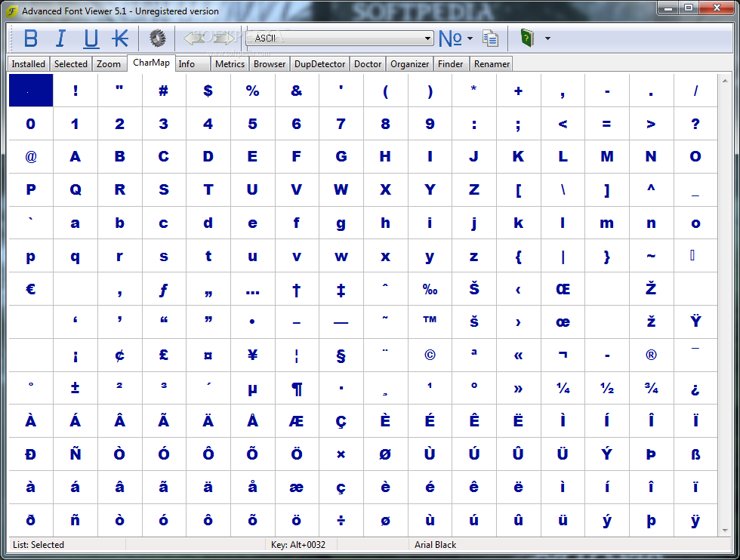740x560 pixels.
Task: Click the copy documents icon
Action: pos(490,38)
